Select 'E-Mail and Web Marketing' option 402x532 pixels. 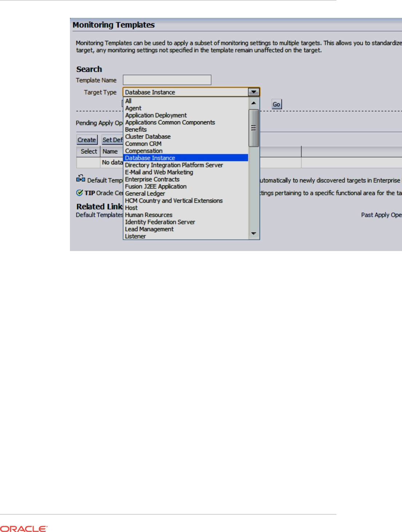point(186,172)
